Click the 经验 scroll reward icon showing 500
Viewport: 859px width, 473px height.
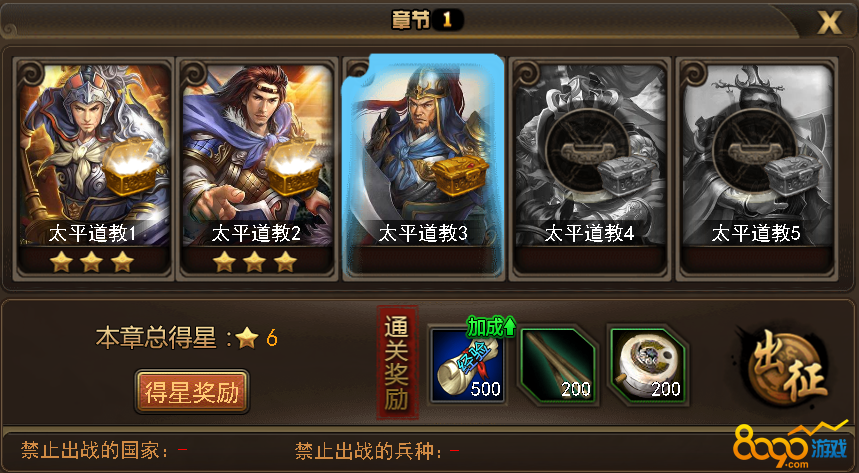point(467,365)
